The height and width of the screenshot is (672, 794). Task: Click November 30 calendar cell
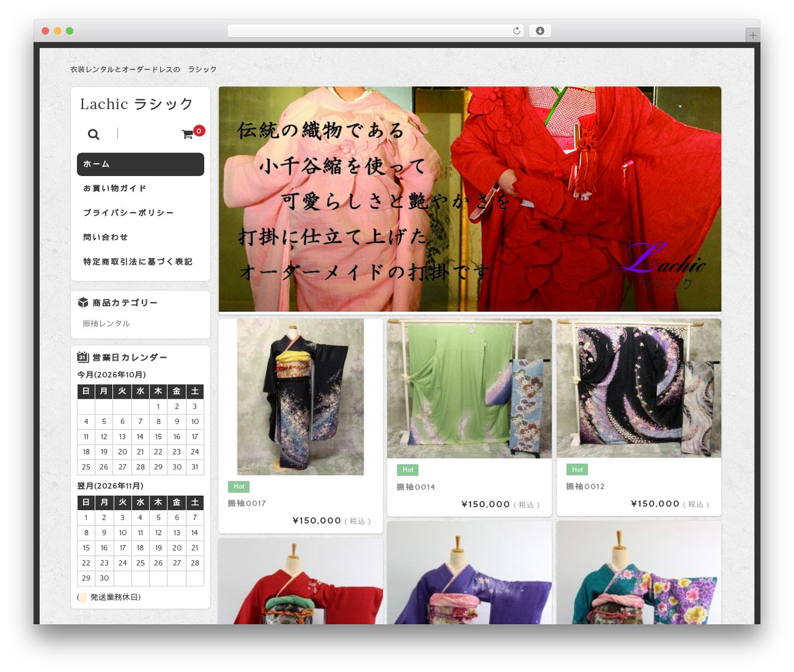click(104, 578)
